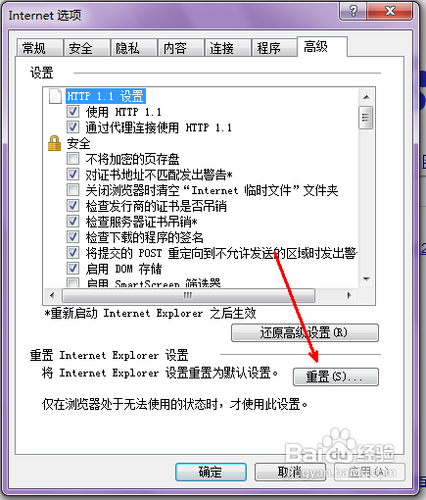Select the 连接 tab
426x500 pixels.
click(x=228, y=48)
